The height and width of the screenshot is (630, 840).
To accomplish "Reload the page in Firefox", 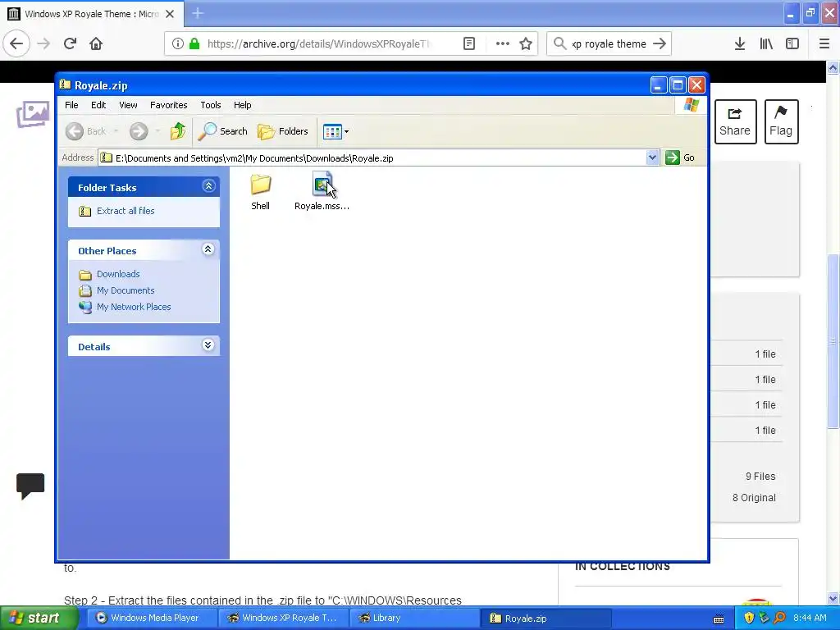I will click(71, 44).
